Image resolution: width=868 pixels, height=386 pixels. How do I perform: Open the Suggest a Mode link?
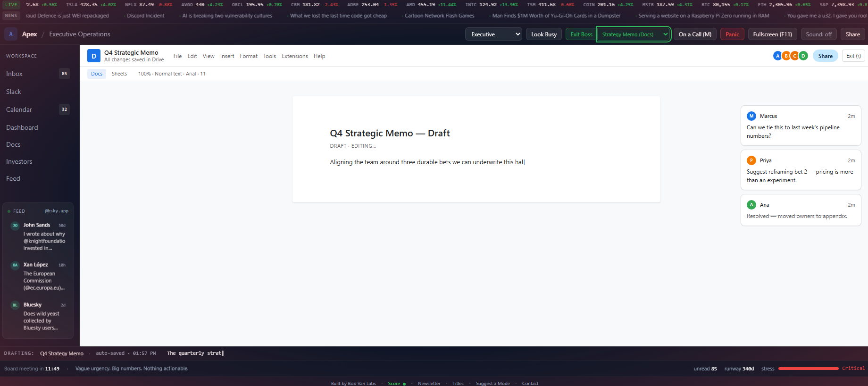pos(492,384)
